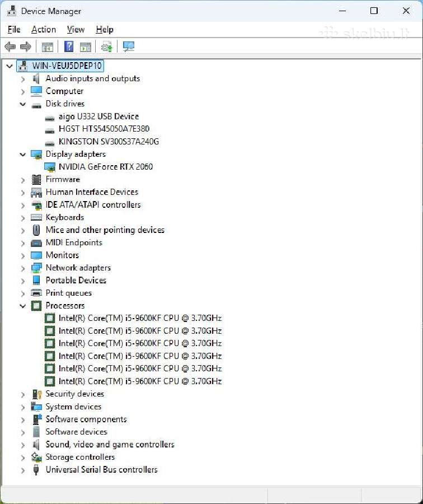Open the View menu
This screenshot has width=423, height=504.
[x=76, y=30]
